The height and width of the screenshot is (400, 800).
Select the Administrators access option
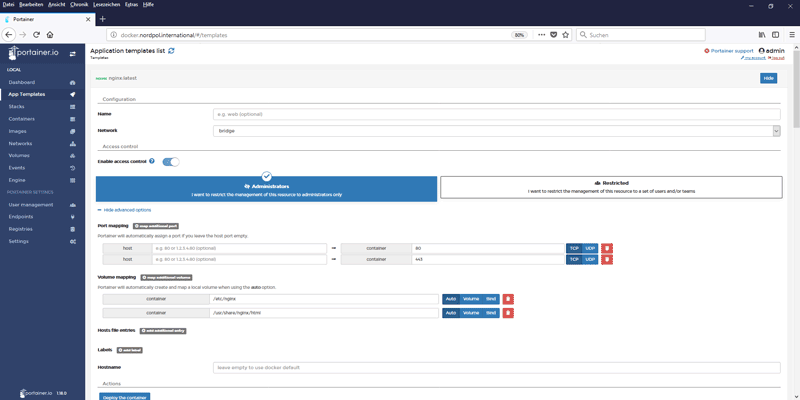266,189
